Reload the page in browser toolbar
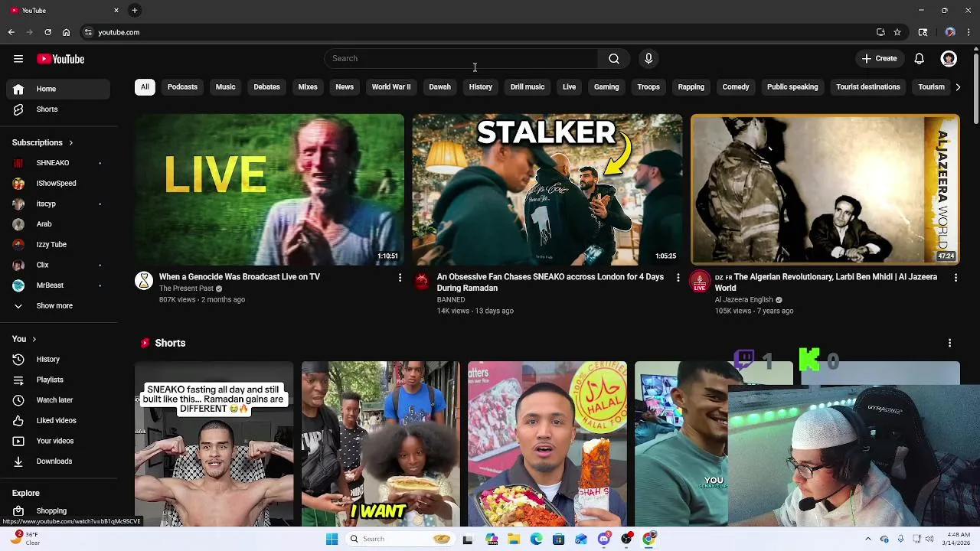980x551 pixels. (x=47, y=32)
